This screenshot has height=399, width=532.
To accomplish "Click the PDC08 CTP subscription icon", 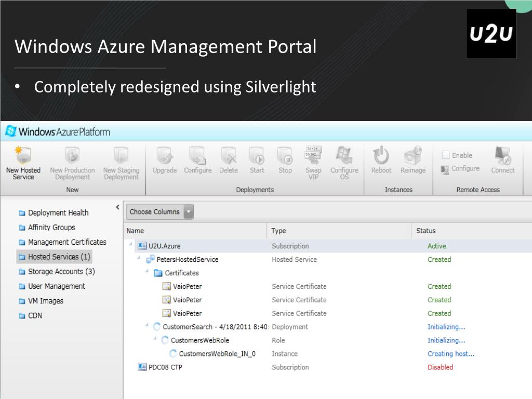I will pos(142,367).
